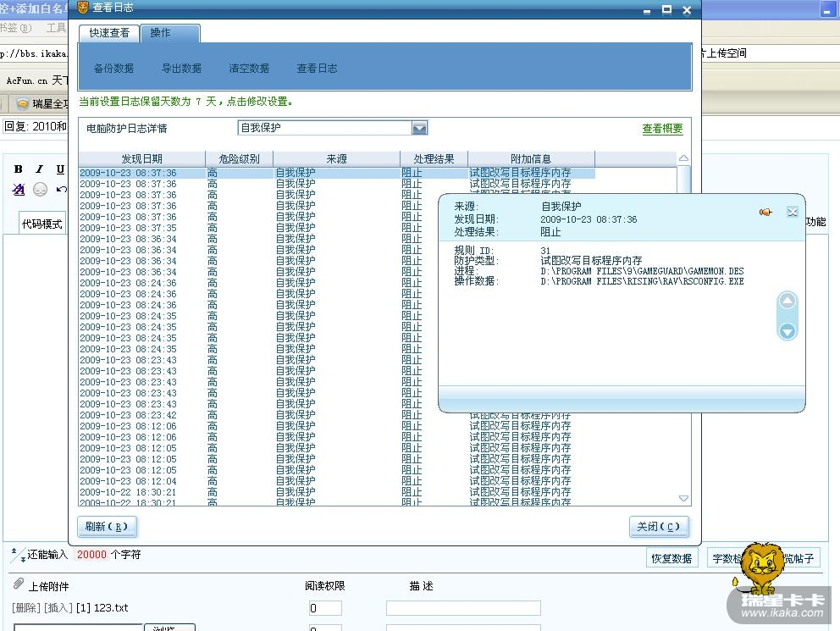Show next log entry with the popup down arrow

787,331
